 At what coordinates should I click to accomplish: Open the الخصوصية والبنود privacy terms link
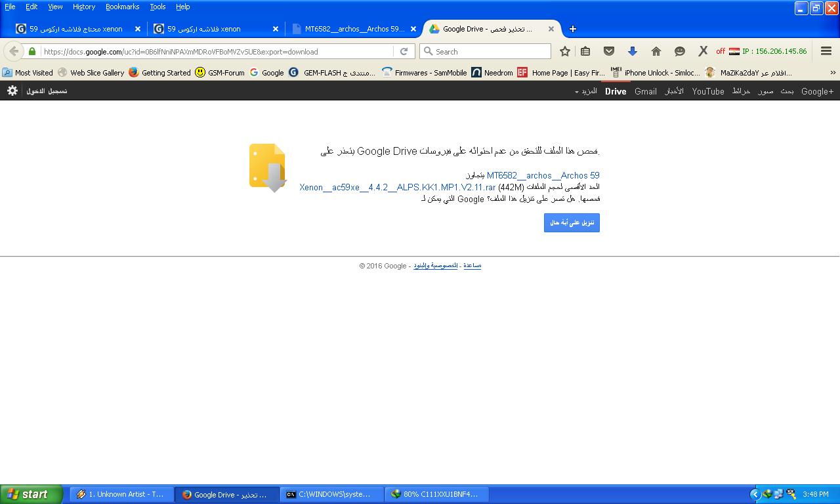(435, 266)
